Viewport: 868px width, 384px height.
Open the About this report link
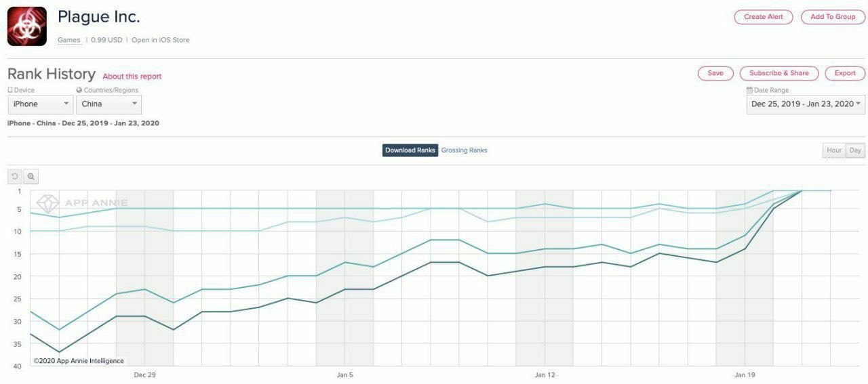132,77
